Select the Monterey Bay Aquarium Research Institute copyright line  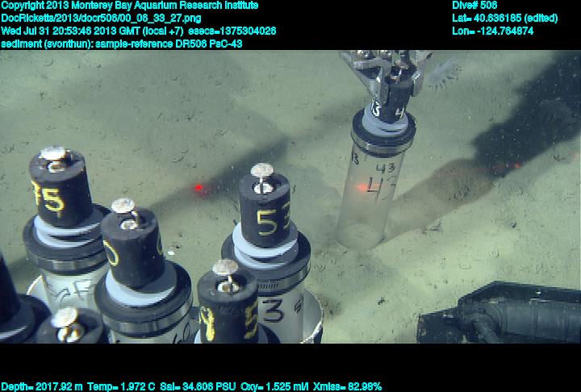(130, 6)
